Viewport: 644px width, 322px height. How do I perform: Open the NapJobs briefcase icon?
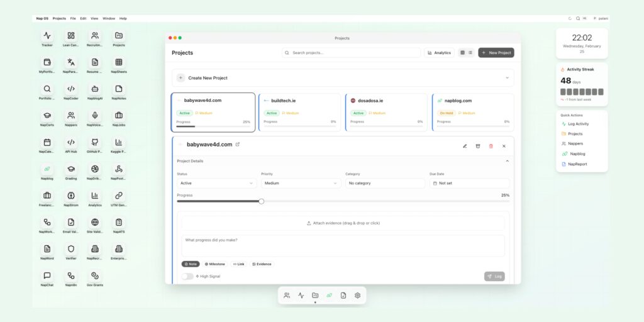click(x=119, y=116)
